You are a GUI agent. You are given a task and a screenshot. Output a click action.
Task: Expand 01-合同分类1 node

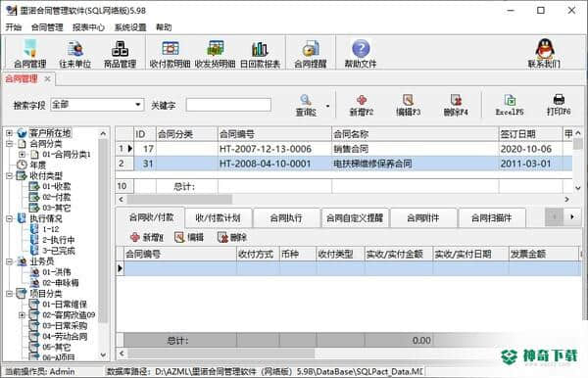click(x=23, y=155)
